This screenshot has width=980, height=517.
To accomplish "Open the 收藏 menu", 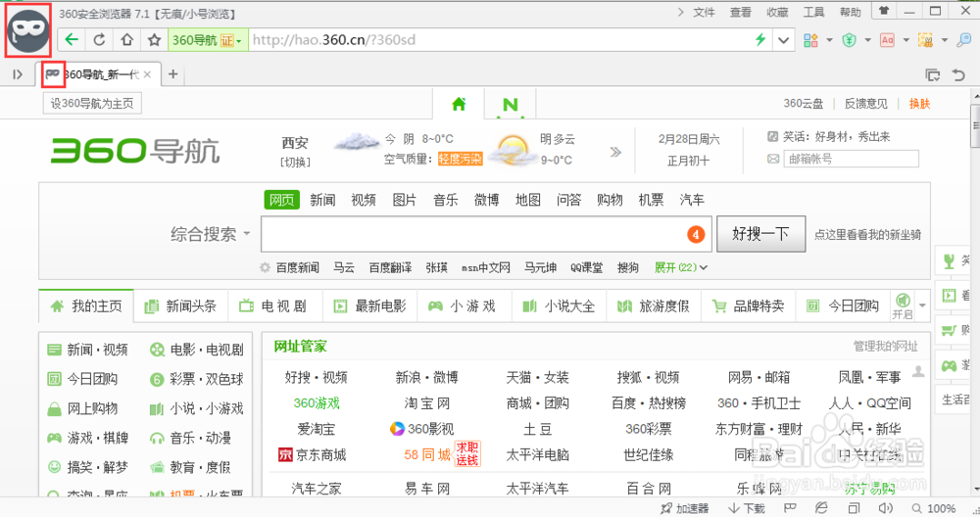I will (777, 12).
